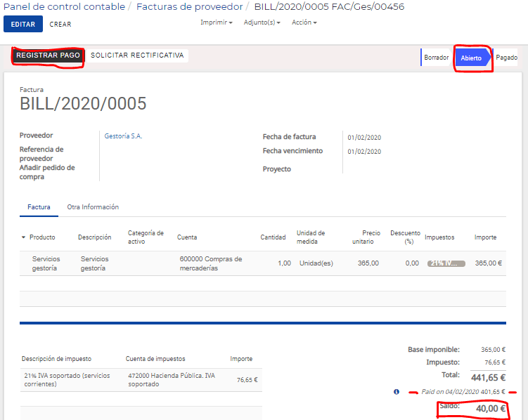Click the discount cell 0,00
528x420 pixels.
point(412,263)
